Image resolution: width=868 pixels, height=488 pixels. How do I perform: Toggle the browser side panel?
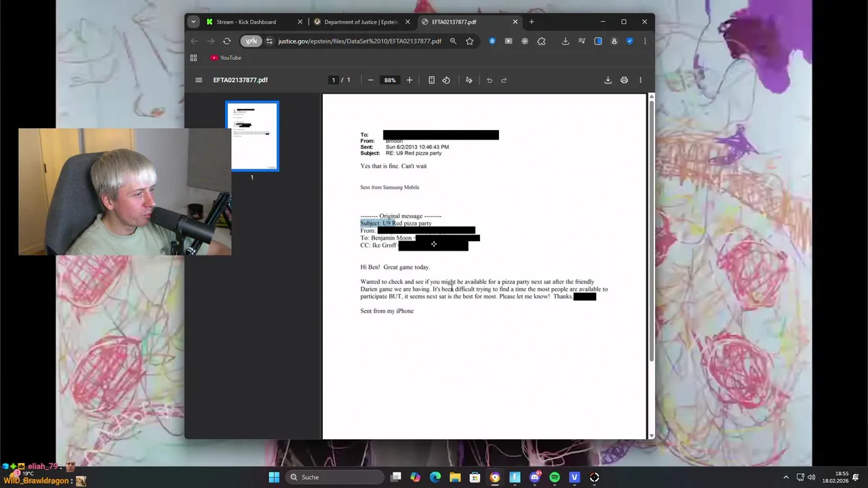click(x=598, y=41)
